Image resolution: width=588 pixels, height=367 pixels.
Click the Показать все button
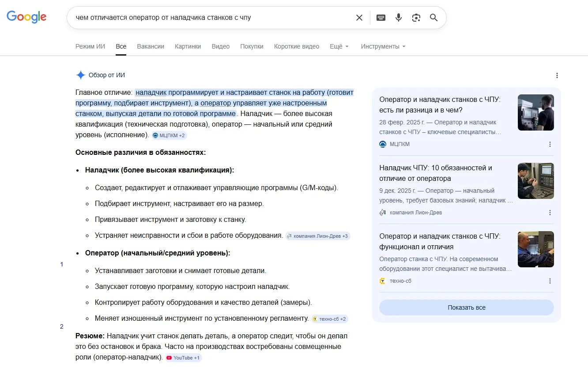pyautogui.click(x=467, y=307)
